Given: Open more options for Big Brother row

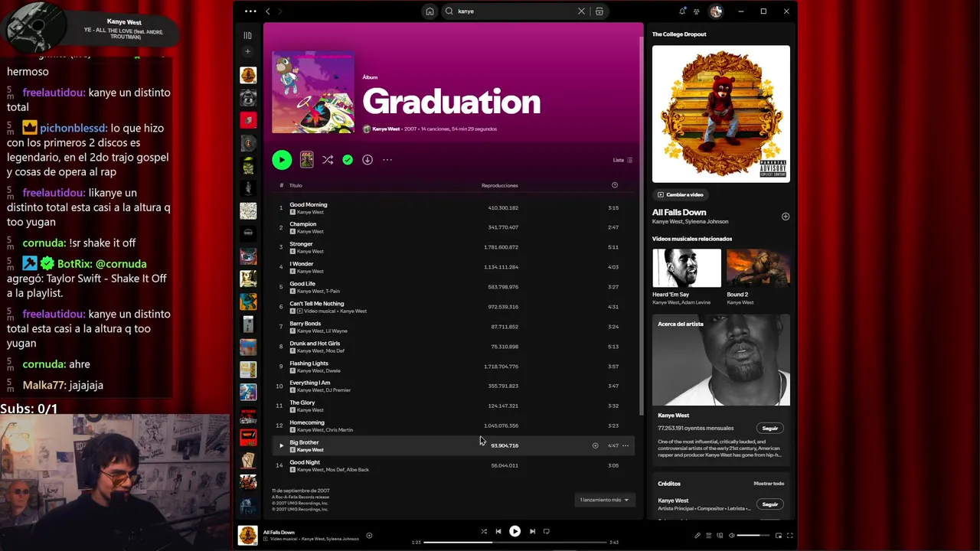Looking at the screenshot, I should 626,445.
